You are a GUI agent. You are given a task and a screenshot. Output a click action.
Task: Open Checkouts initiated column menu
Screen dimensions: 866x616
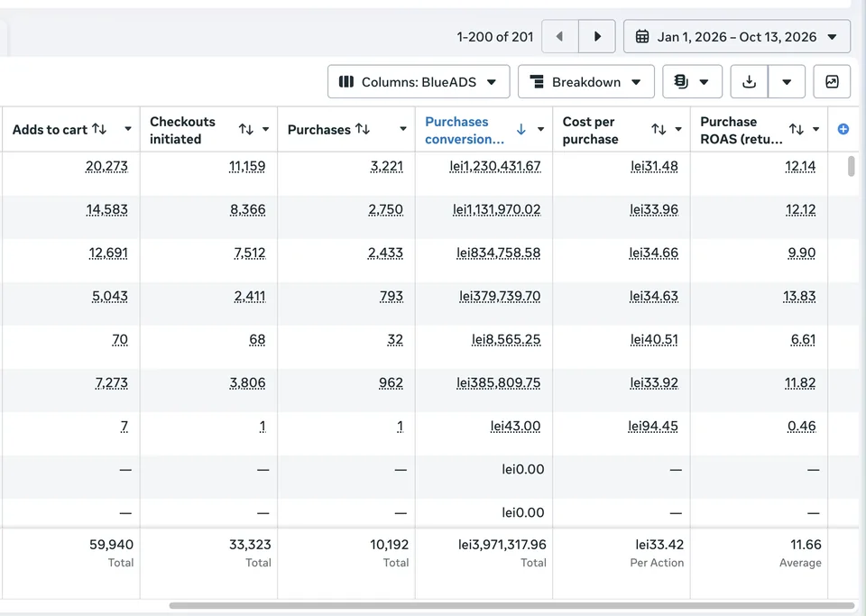(265, 129)
